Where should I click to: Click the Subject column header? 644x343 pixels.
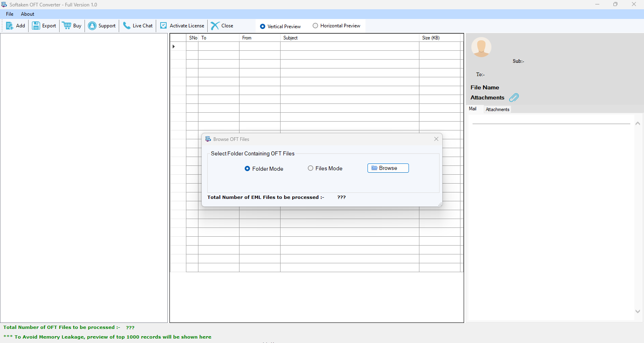(x=290, y=38)
